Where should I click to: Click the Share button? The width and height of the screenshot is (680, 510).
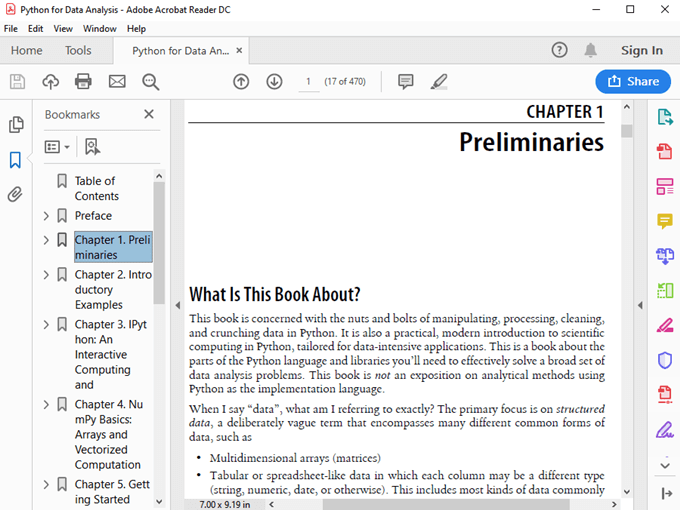pos(633,82)
